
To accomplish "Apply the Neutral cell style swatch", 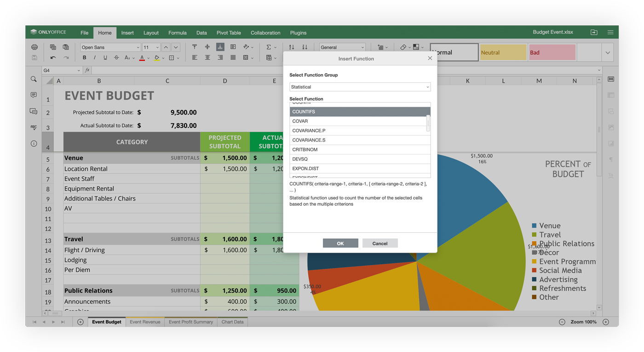I will (503, 52).
